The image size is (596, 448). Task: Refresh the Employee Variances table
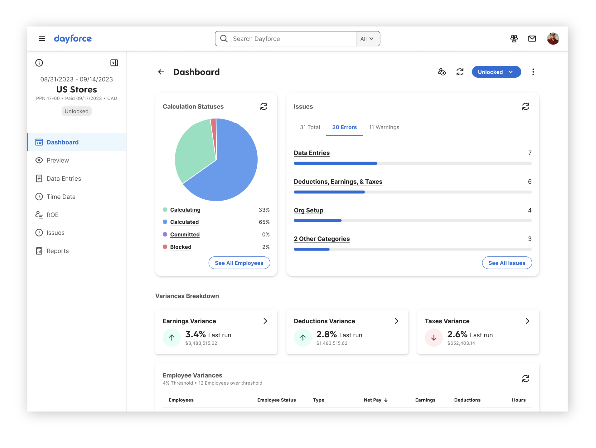[526, 378]
